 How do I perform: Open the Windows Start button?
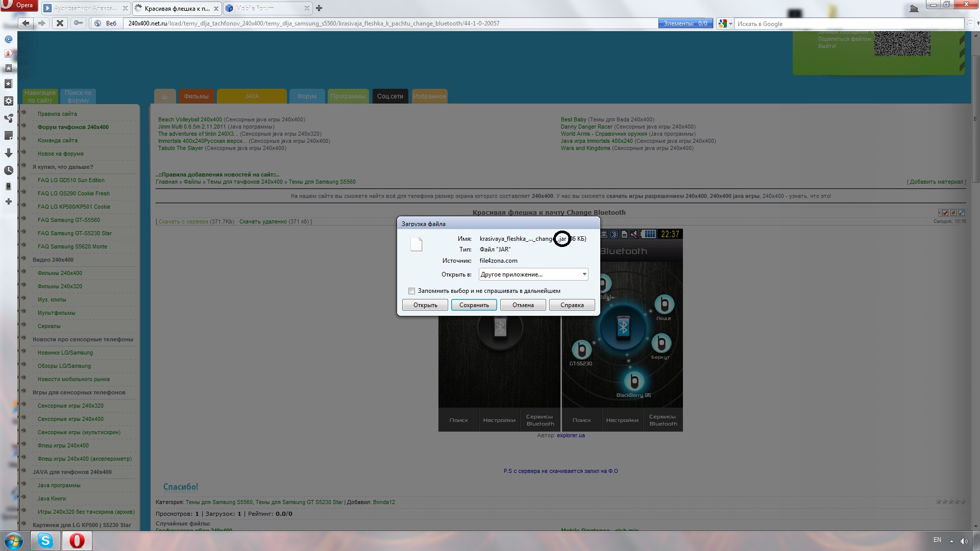pyautogui.click(x=13, y=540)
